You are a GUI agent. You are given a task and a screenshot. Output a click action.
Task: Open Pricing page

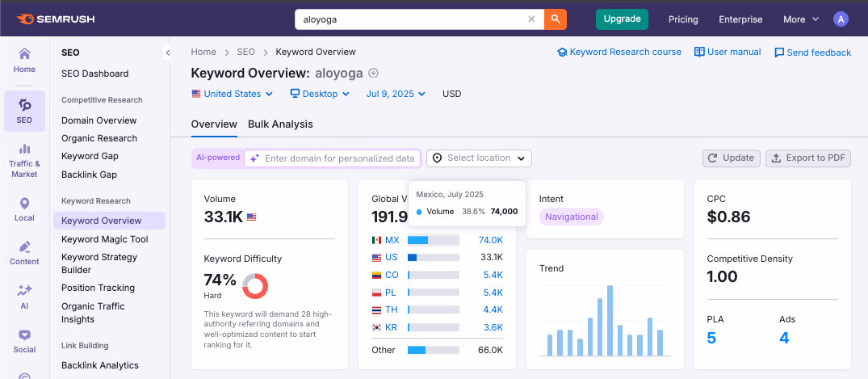pos(683,19)
